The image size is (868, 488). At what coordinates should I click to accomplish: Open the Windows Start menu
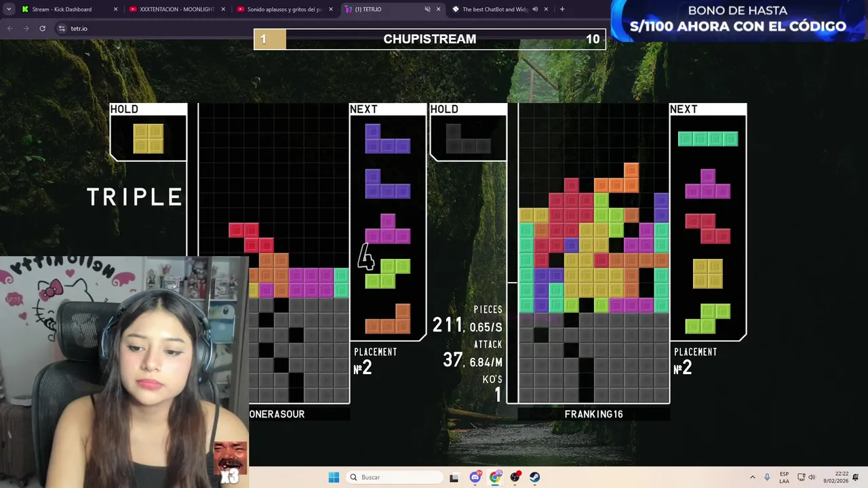click(x=334, y=477)
